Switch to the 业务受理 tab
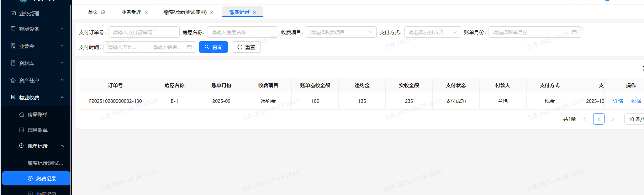The width and height of the screenshot is (644, 195). (131, 12)
